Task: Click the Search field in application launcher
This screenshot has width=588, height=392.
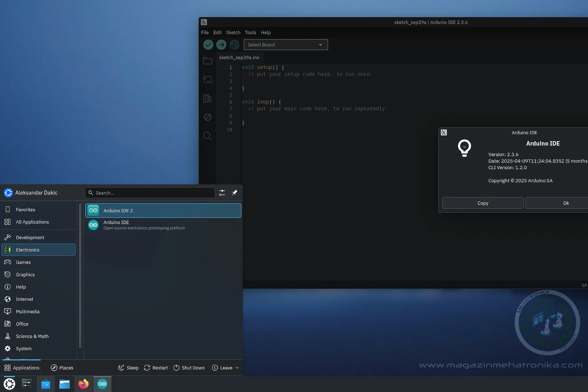Action: click(x=150, y=193)
